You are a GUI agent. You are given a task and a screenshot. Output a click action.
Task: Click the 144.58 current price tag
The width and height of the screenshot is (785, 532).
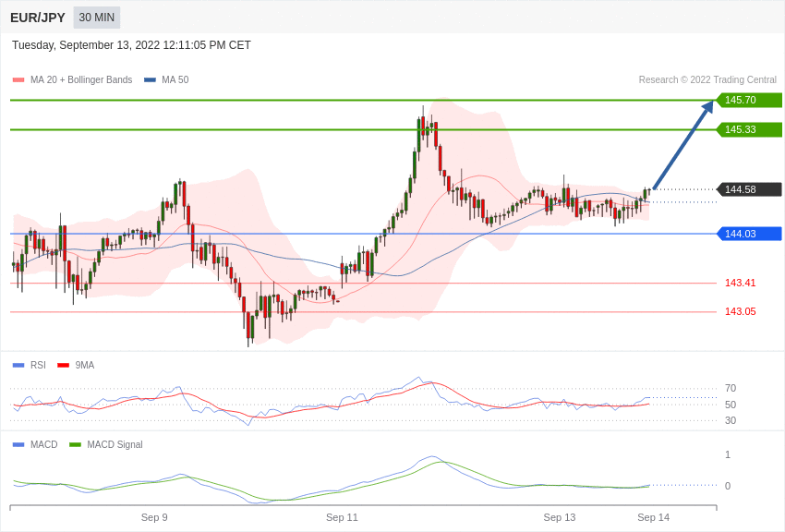coord(749,189)
